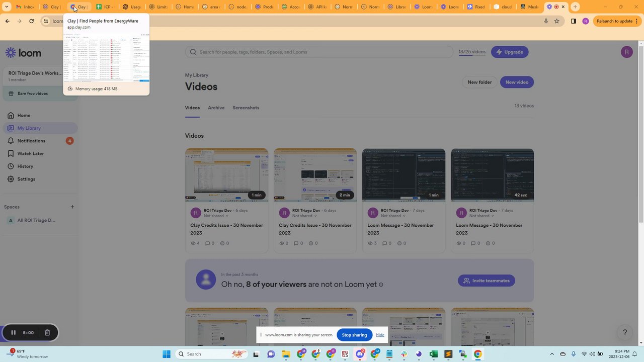Open the Home icon in Loom sidebar

(11, 115)
